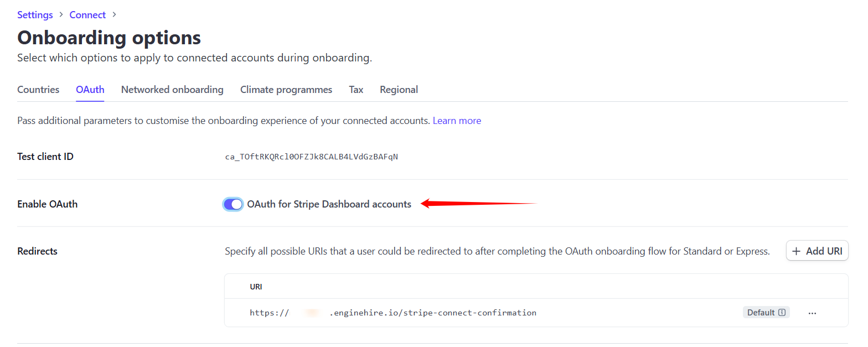Go to the Connect breadcrumb link
The width and height of the screenshot is (868, 347).
87,15
